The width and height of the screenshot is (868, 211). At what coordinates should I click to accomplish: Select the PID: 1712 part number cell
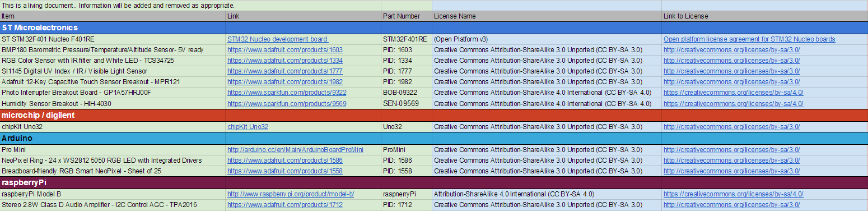407,205
